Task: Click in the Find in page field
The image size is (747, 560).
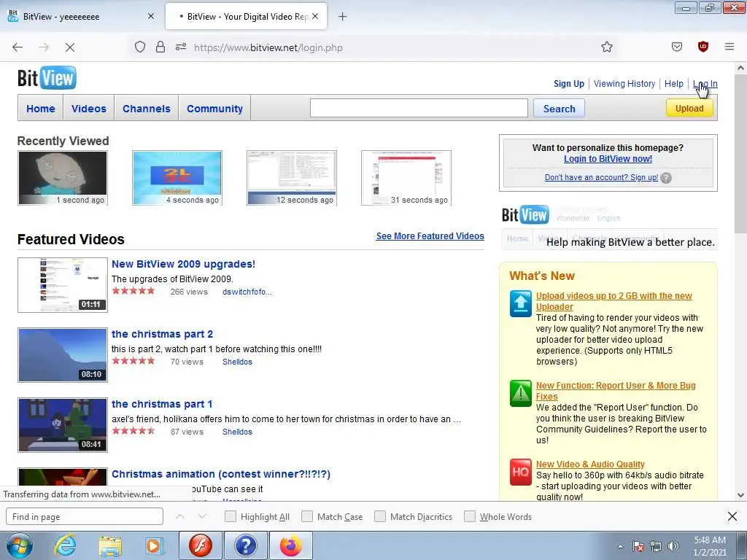Action: click(x=85, y=517)
